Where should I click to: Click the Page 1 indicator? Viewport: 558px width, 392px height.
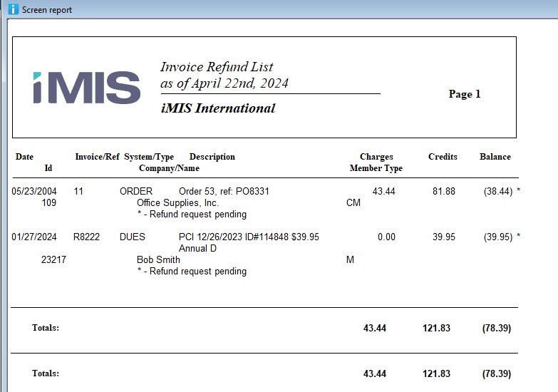465,94
